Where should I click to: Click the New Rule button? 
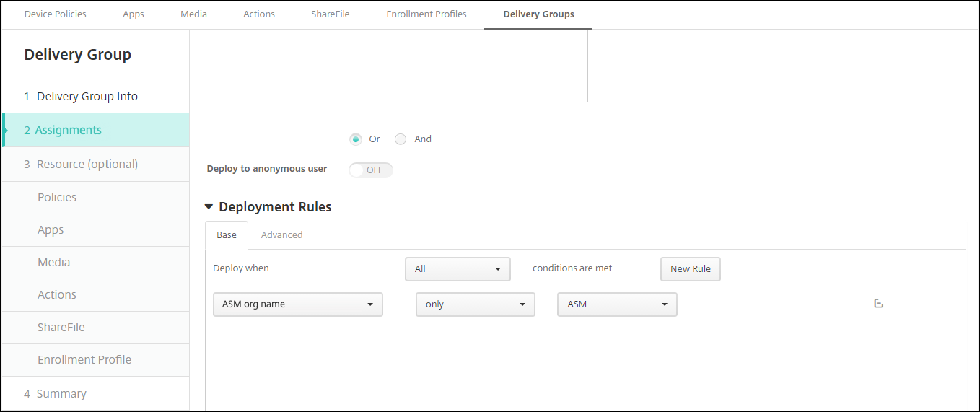pyautogui.click(x=690, y=268)
